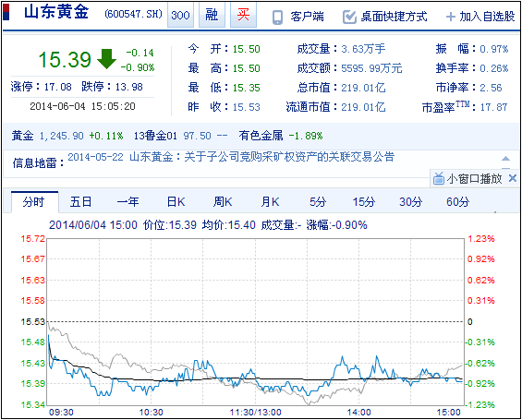
Task: Click the 换手率 0.26% turnover rate
Action: point(493,68)
